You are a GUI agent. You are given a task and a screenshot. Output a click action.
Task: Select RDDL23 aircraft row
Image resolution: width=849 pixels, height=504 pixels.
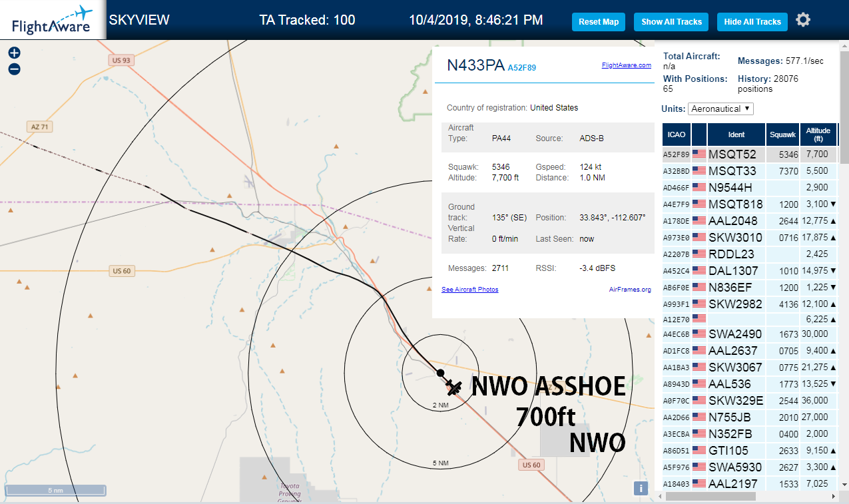pyautogui.click(x=750, y=254)
